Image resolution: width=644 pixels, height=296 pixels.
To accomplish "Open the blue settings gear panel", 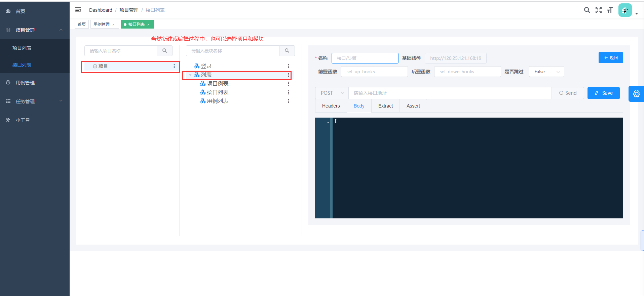I will [636, 94].
